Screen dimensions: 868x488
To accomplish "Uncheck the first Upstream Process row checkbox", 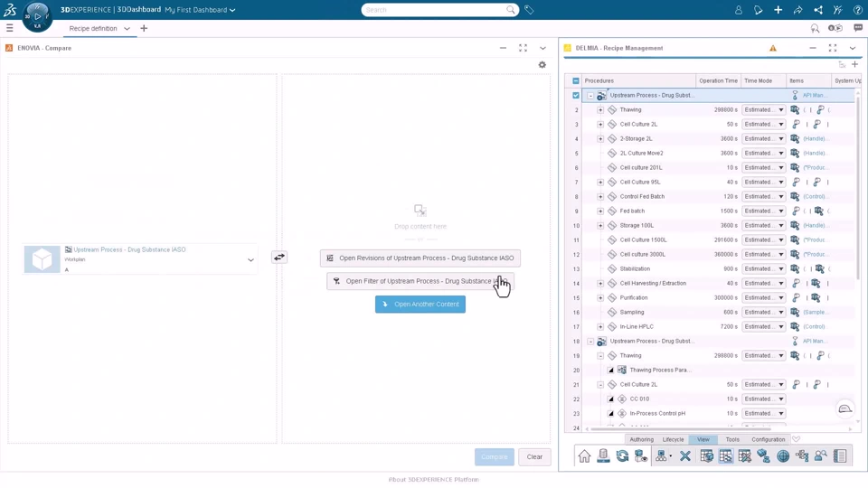I will click(576, 95).
